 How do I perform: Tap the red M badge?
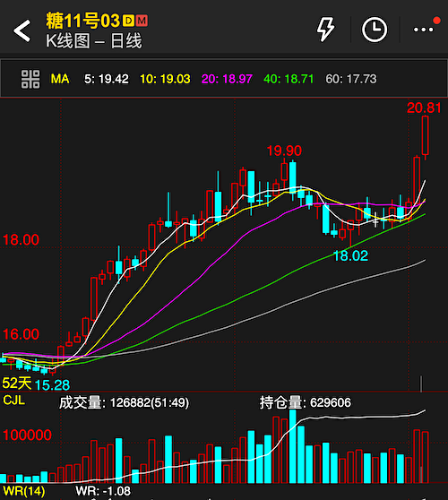pos(142,21)
